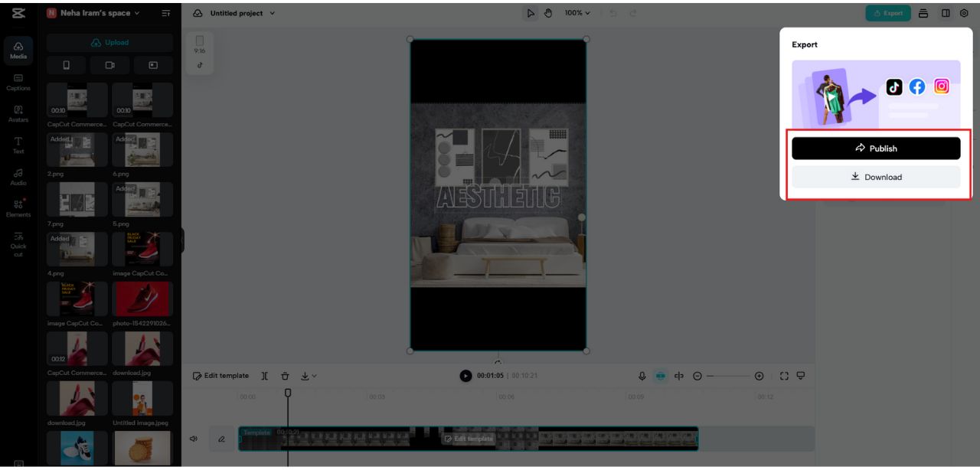
Task: Open the 100% zoom dropdown
Action: (x=578, y=13)
